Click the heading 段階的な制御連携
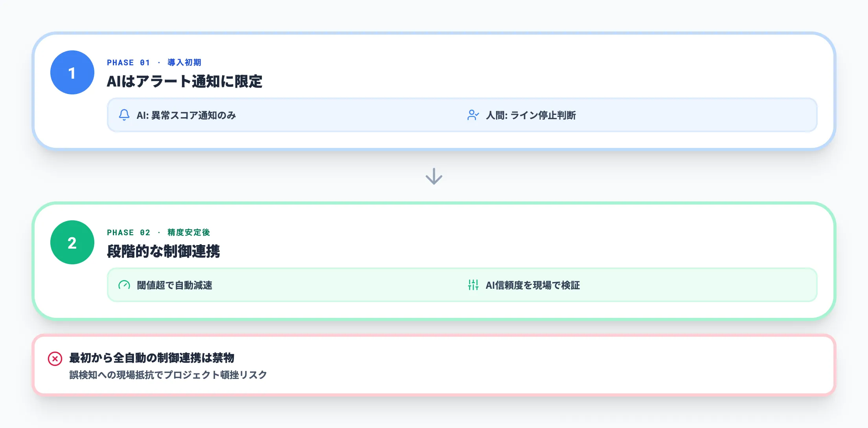This screenshot has width=868, height=428. pos(163,251)
